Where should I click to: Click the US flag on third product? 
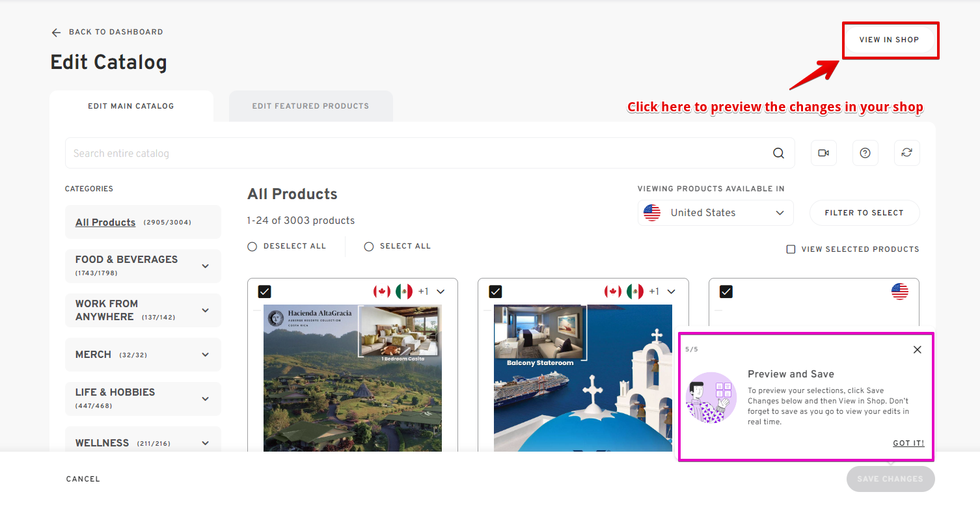click(x=899, y=292)
